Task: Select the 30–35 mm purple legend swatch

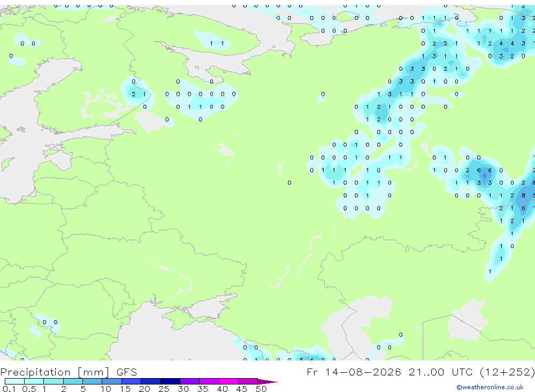Action: (x=190, y=381)
